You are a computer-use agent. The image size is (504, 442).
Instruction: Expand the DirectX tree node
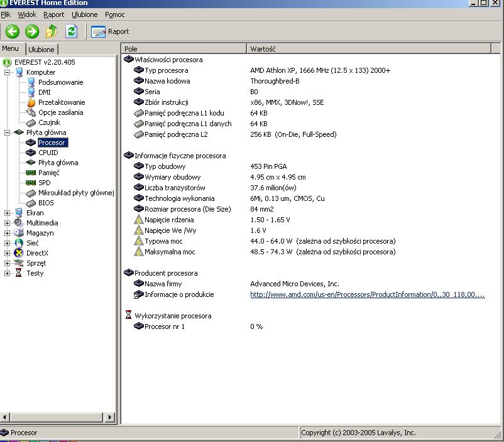pyautogui.click(x=7, y=253)
